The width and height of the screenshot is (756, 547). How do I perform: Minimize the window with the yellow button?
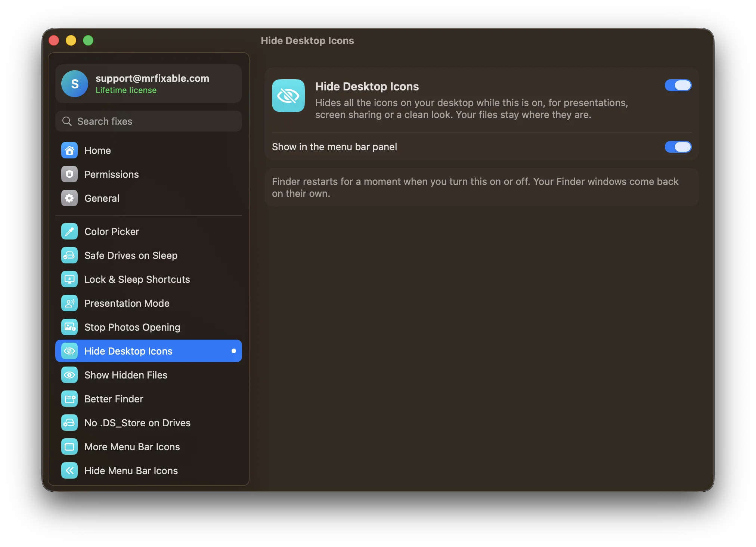[x=71, y=40]
